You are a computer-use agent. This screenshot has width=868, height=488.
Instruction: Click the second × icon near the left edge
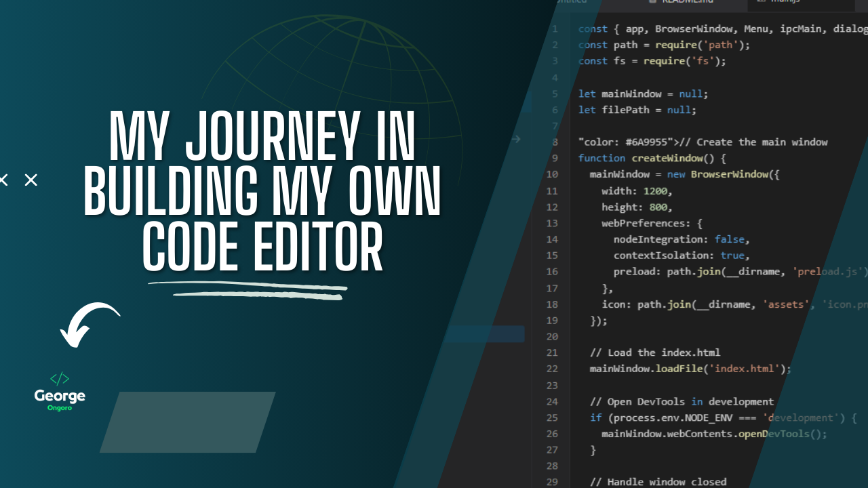click(x=31, y=180)
